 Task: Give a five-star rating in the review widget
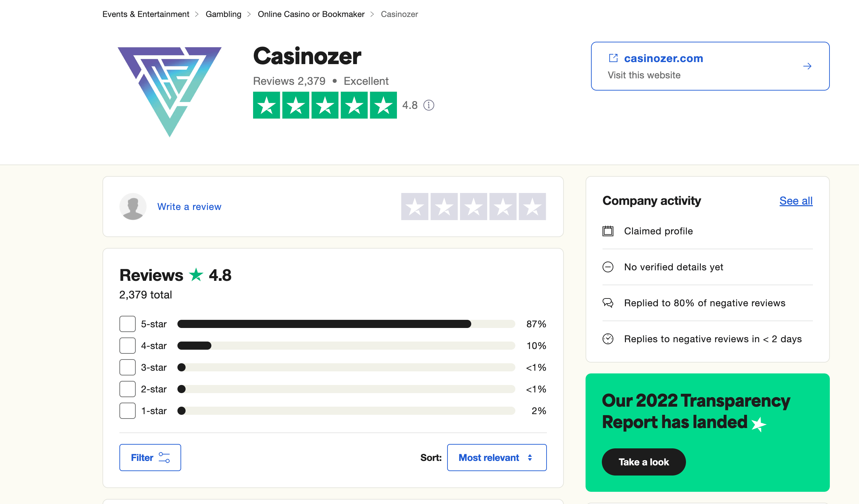(x=532, y=206)
